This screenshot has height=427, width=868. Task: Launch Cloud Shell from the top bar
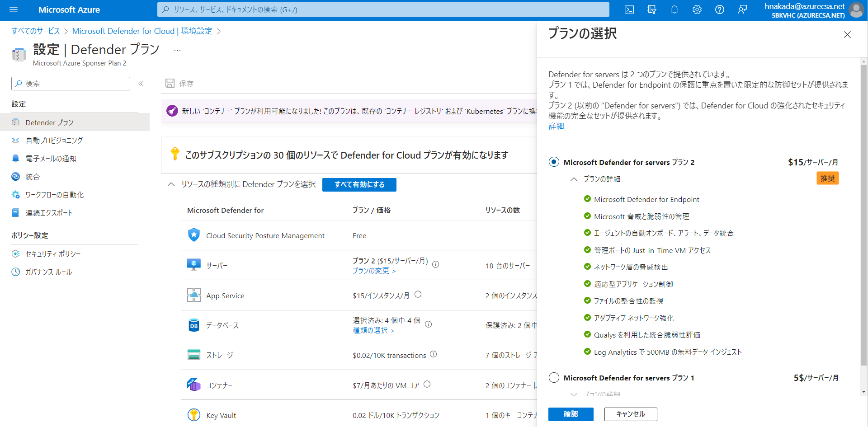click(629, 9)
